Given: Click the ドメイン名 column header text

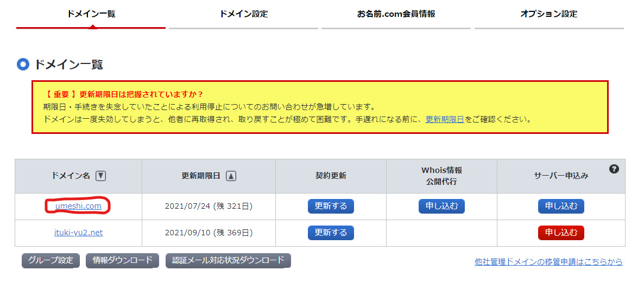Looking at the screenshot, I should point(71,176).
